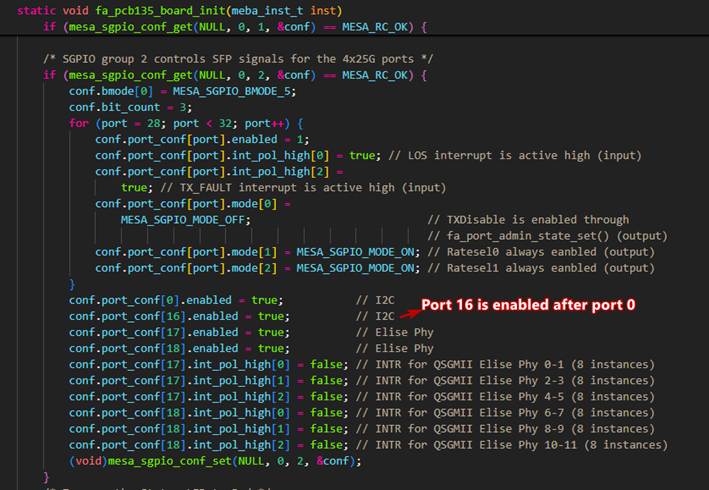This screenshot has height=490, width=709.
Task: Click conf.port_conf[port].mode[0] assignment
Action: coord(193,204)
